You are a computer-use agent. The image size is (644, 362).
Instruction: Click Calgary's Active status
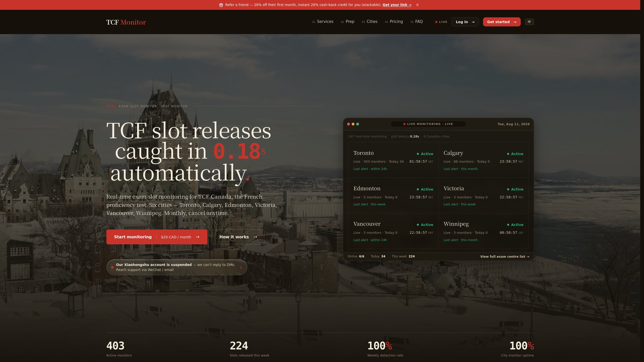pyautogui.click(x=515, y=154)
